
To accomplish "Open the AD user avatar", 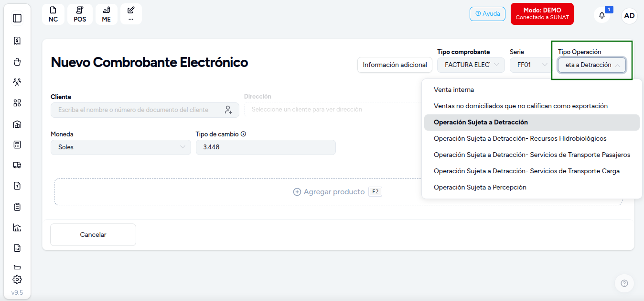I will coord(630,16).
